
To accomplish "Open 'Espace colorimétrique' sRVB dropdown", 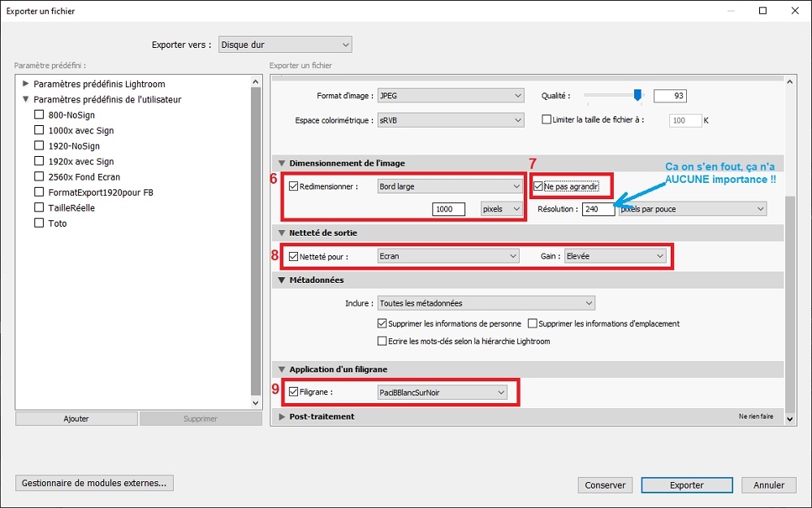I will click(451, 120).
